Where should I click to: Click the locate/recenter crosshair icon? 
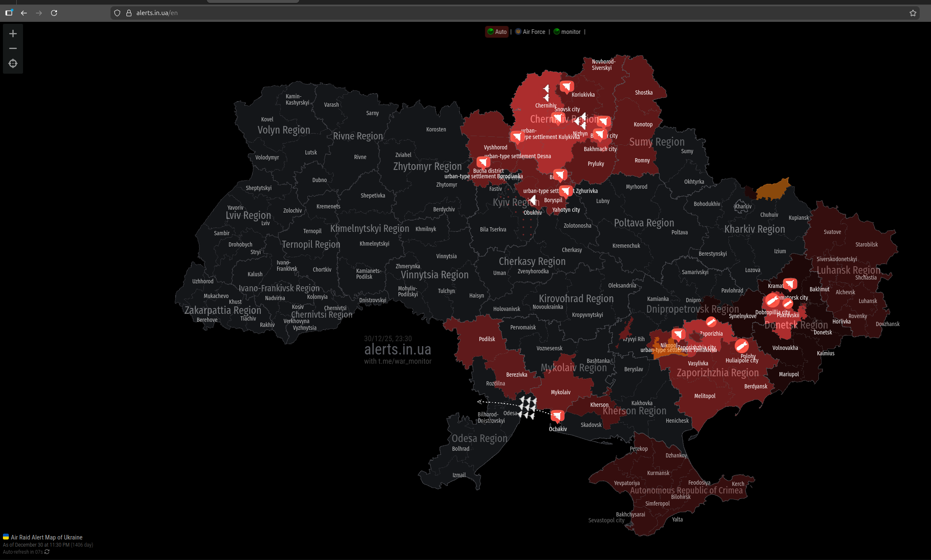[13, 64]
